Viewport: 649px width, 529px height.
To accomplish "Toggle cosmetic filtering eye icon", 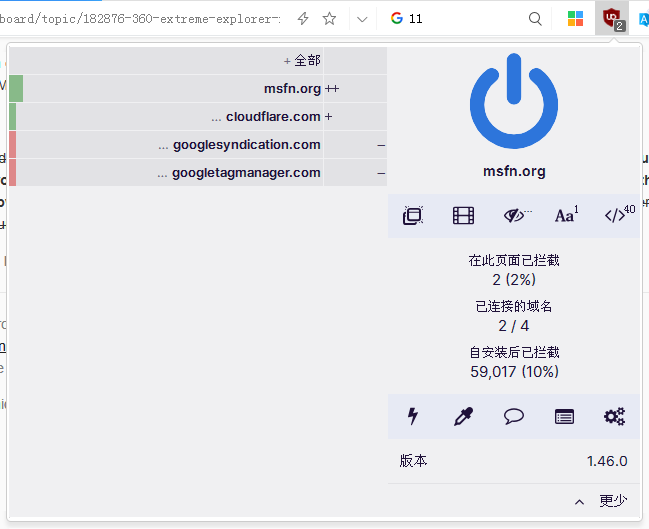I will [x=514, y=215].
